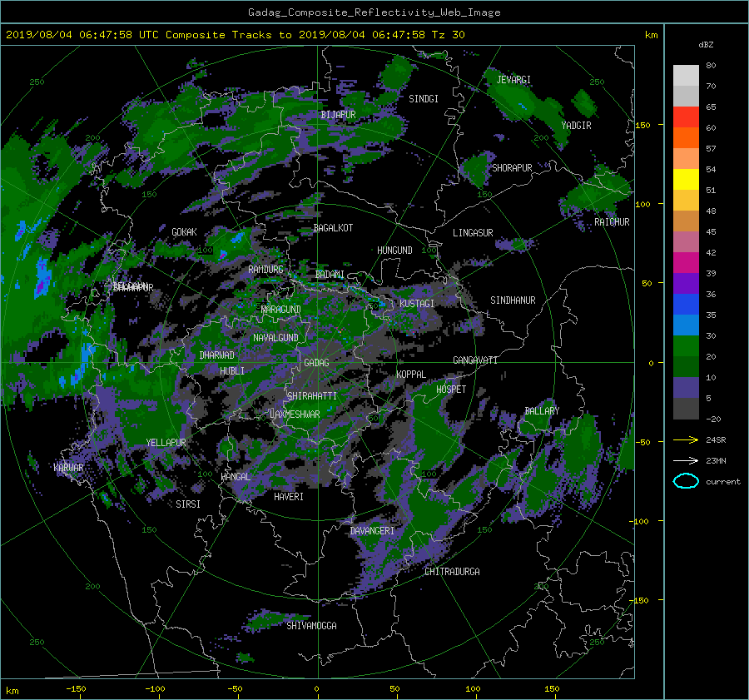749x700 pixels.
Task: Click the LAXMESHWAR place label
Action: (x=295, y=415)
